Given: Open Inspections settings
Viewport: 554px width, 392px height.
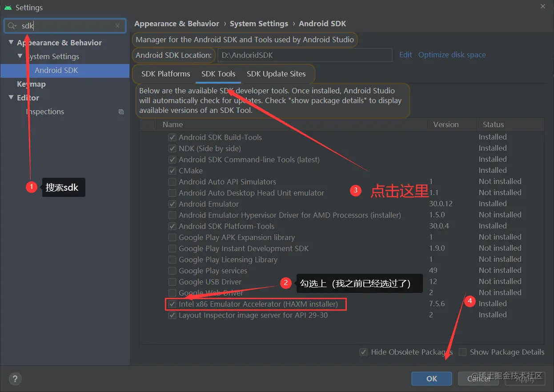Looking at the screenshot, I should tap(45, 112).
